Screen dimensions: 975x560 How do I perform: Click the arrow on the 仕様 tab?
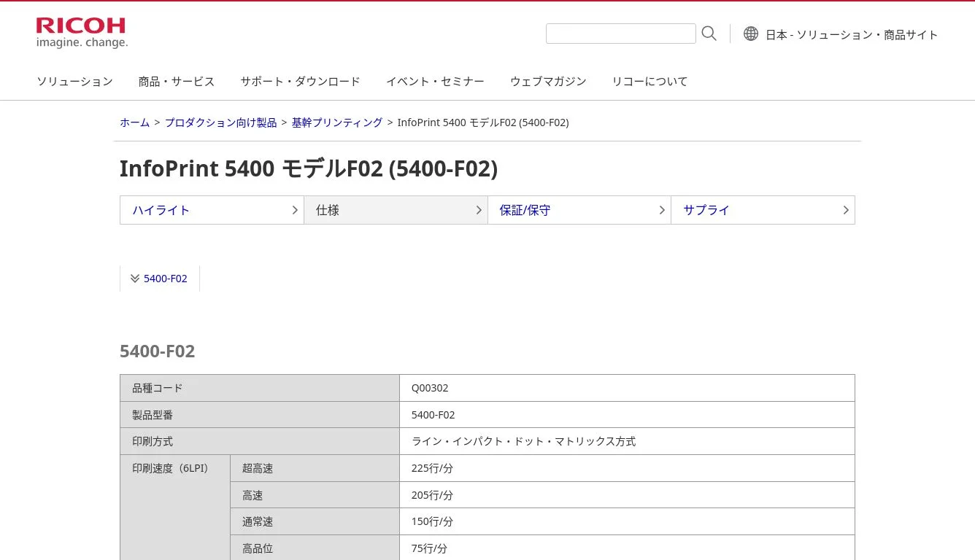click(479, 210)
